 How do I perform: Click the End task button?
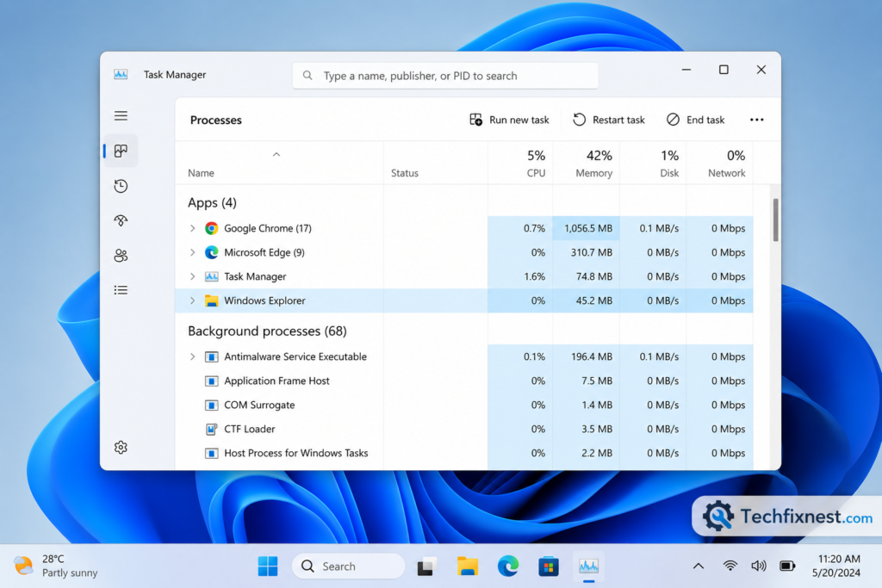[x=696, y=120]
